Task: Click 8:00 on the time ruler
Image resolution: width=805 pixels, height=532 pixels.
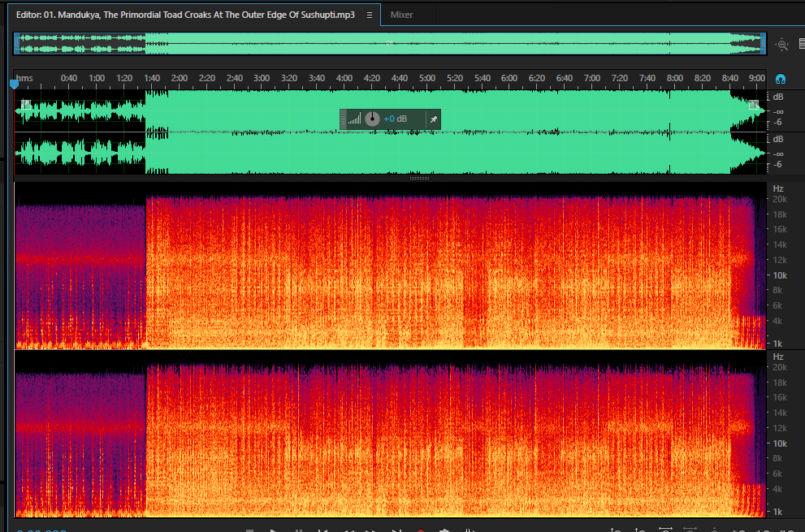Action: (674, 78)
